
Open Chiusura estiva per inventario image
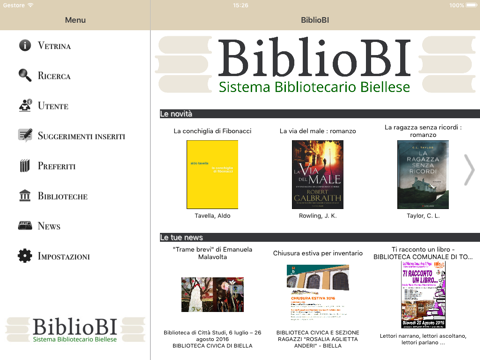(318, 292)
